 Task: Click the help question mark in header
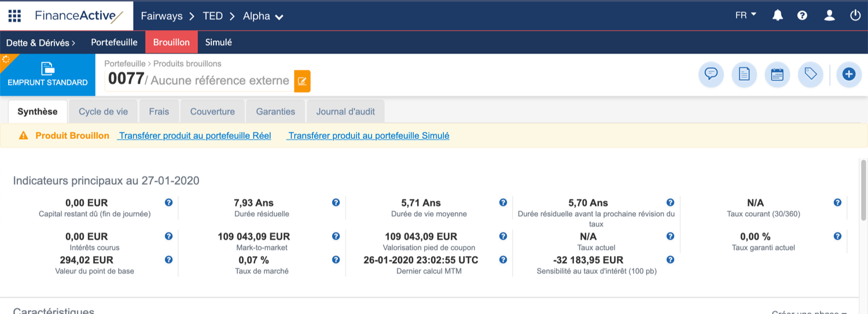point(802,16)
